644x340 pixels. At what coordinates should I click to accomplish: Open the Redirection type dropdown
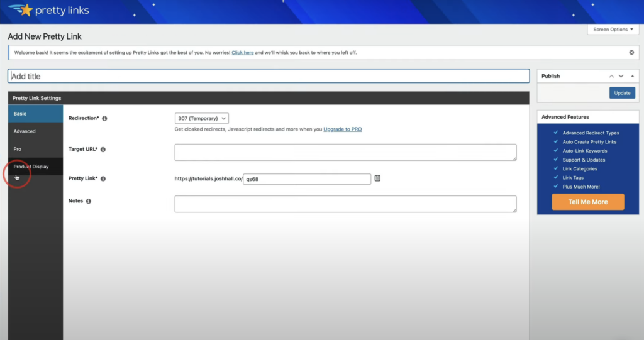click(x=202, y=118)
